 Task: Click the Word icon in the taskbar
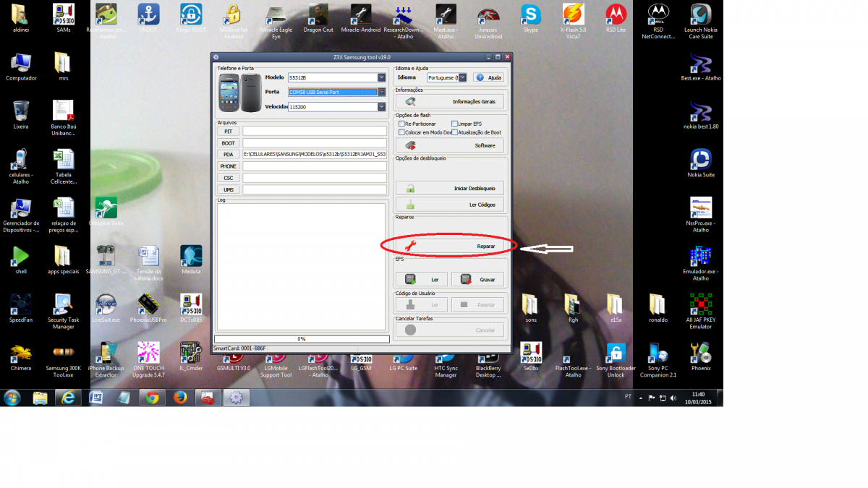coord(96,398)
